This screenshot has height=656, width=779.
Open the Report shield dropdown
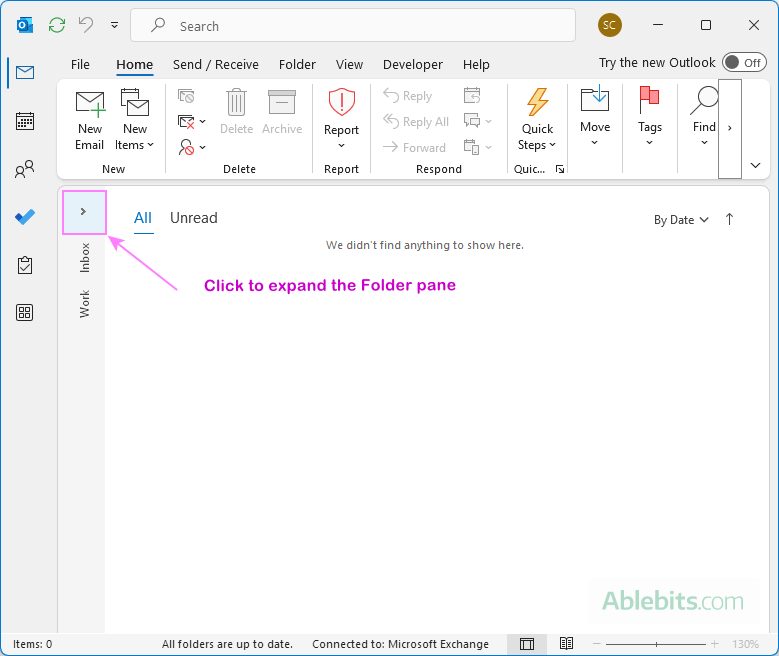pos(341,119)
